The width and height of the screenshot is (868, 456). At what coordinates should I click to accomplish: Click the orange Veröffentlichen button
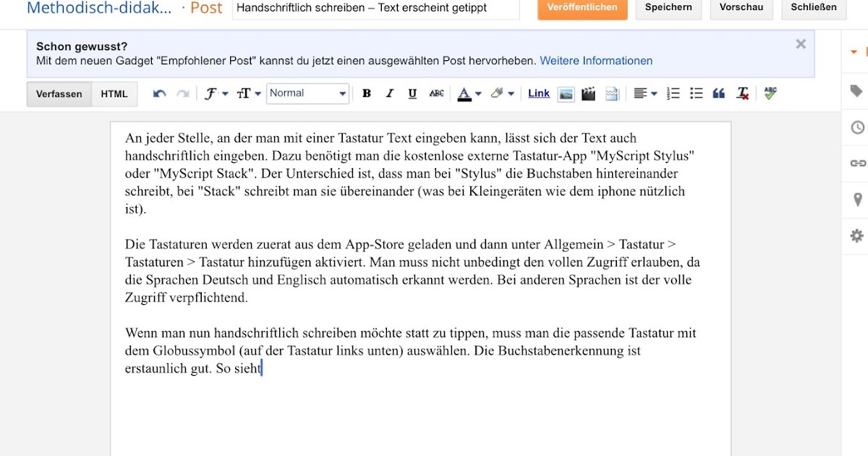coord(582,8)
